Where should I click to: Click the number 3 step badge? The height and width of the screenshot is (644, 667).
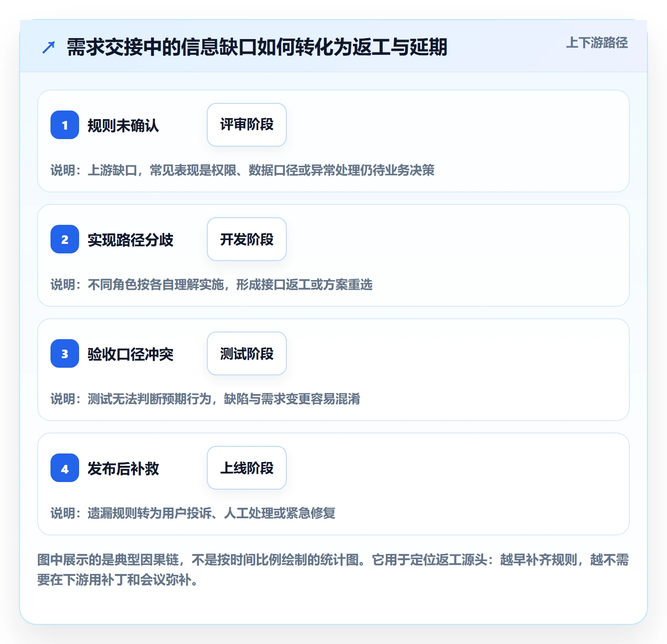(x=65, y=353)
